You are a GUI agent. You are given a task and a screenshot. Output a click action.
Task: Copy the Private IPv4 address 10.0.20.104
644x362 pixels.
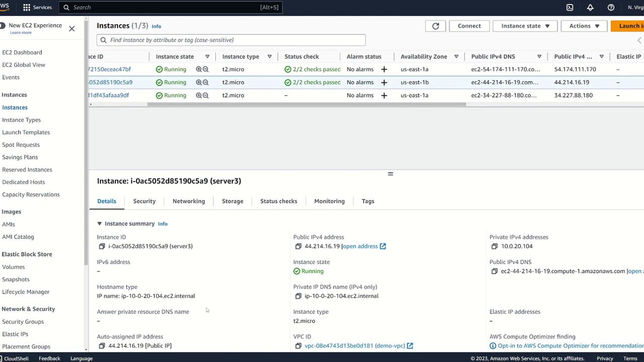click(495, 246)
